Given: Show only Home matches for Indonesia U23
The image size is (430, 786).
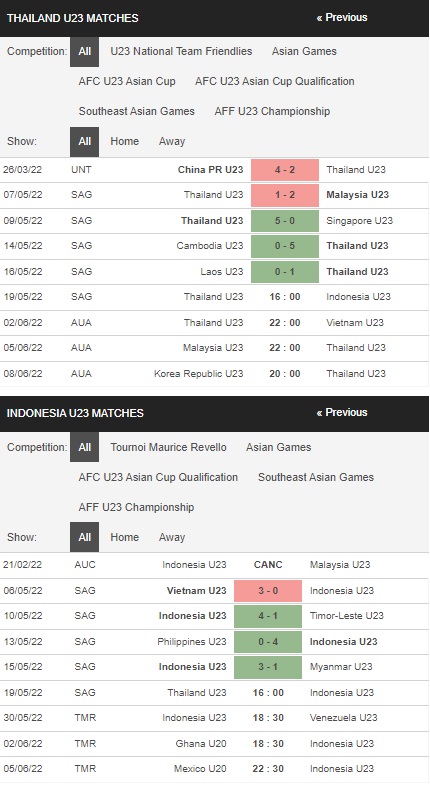Looking at the screenshot, I should point(124,537).
